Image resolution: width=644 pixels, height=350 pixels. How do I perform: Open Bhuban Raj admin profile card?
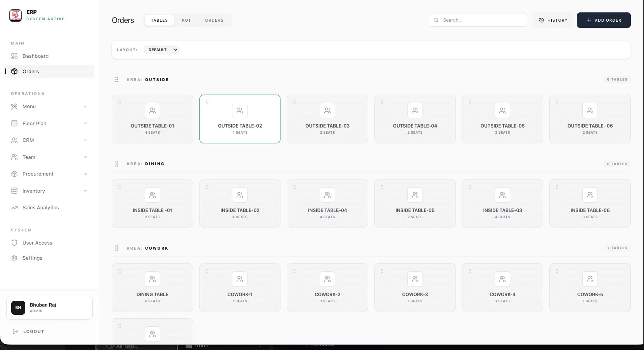tap(49, 308)
